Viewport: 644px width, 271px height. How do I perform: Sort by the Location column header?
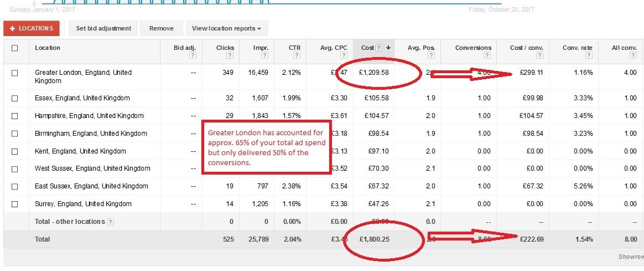coord(48,48)
